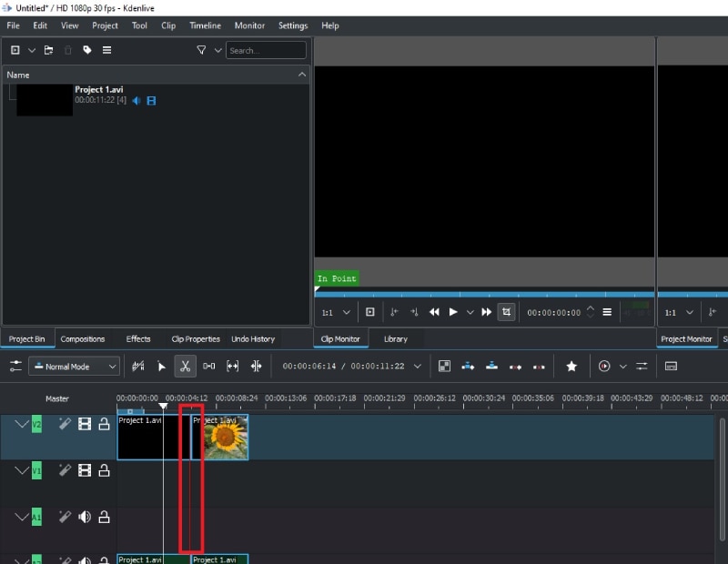Screen dimensions: 728x564
Task: Open the Normal Mode edit mode dropdown
Action: (75, 367)
